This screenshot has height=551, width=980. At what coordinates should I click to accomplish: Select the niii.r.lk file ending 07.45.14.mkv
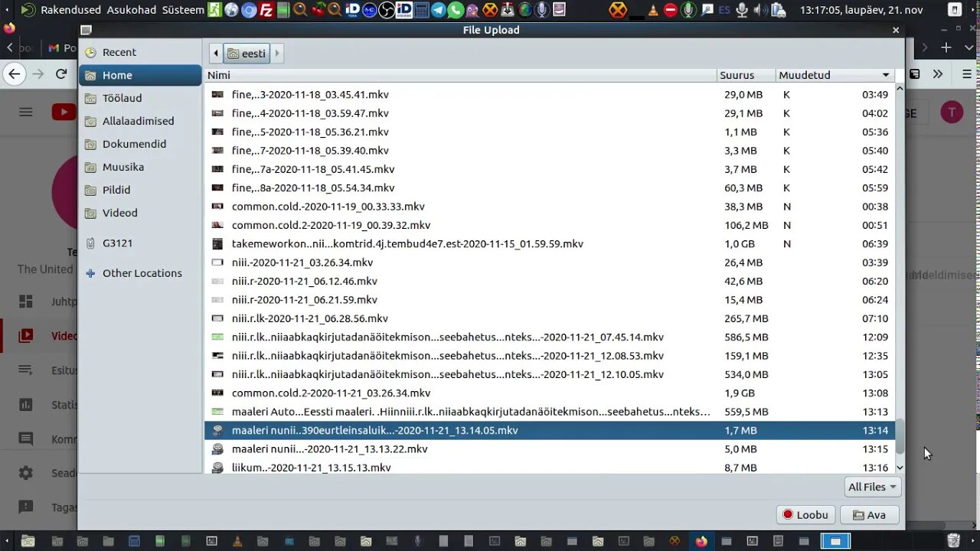click(x=549, y=337)
